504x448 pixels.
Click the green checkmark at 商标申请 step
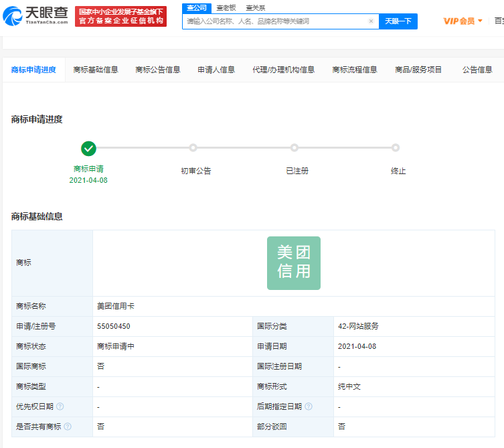(88, 148)
